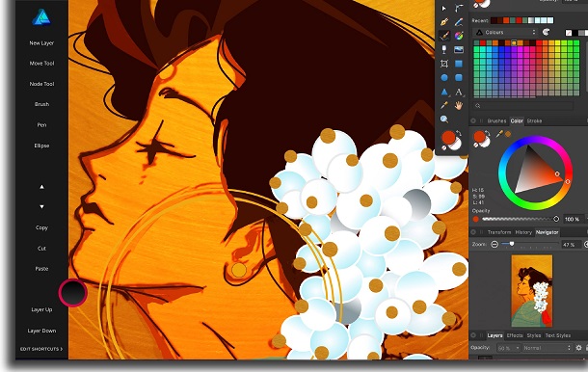Select the Pencil tool icon

(x=459, y=22)
